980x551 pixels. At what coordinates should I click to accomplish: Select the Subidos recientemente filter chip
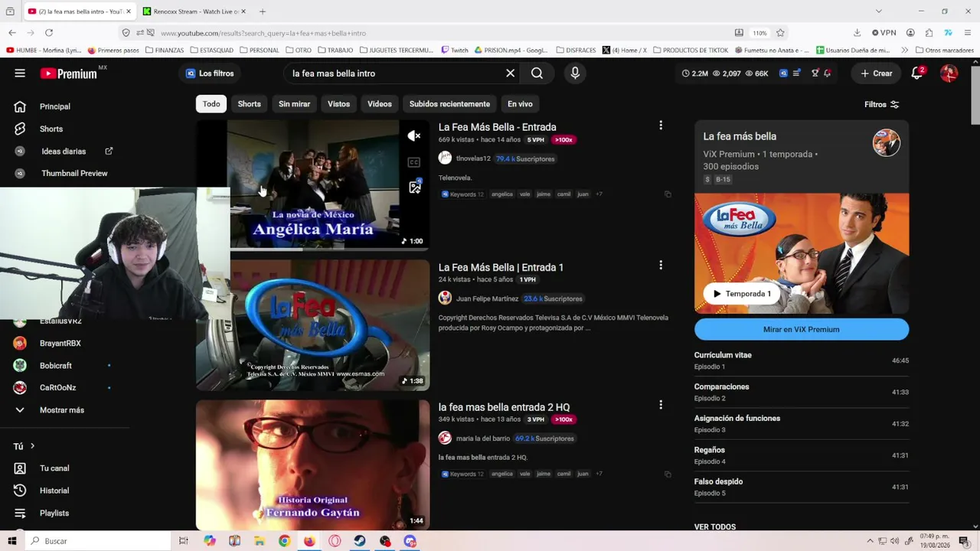(449, 104)
